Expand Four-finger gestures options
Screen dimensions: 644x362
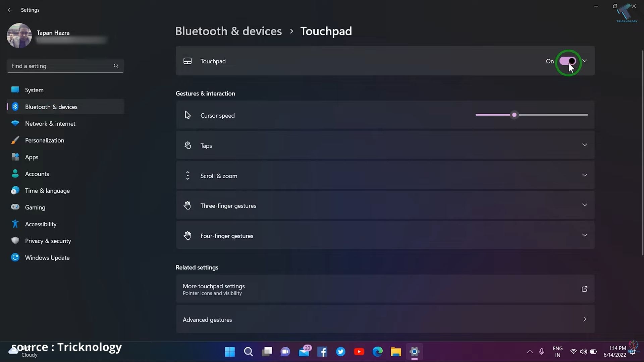385,235
